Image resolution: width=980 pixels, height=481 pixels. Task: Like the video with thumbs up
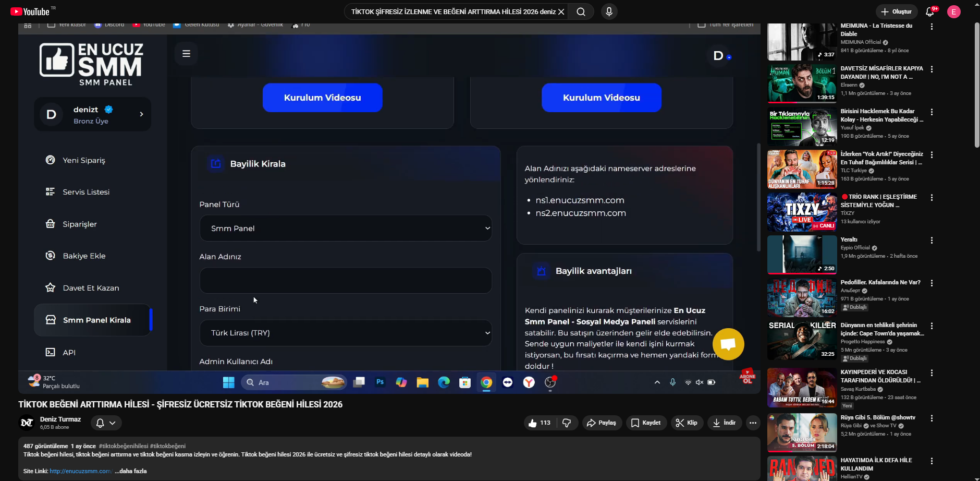click(x=540, y=423)
